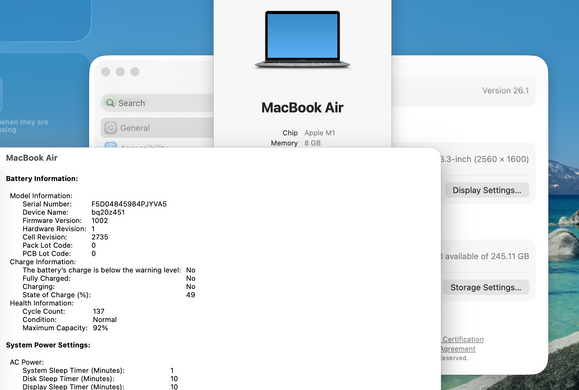579x390 pixels.
Task: Click firmware version value 1002
Action: 100,220
